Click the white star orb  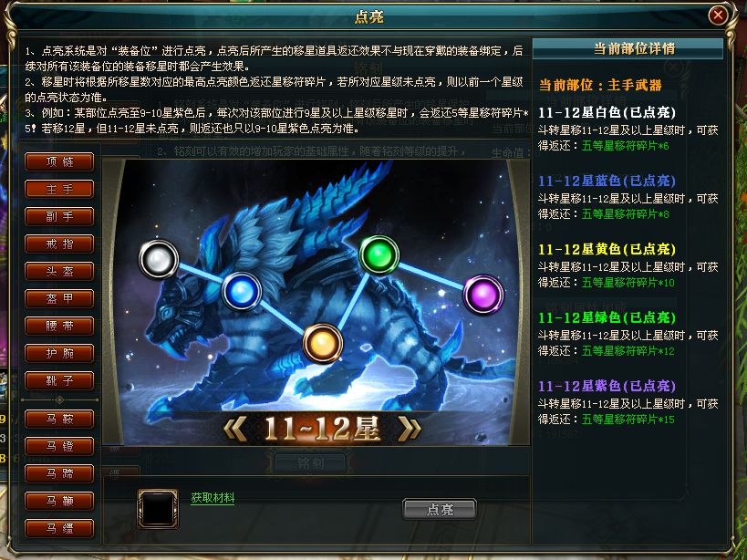159,259
